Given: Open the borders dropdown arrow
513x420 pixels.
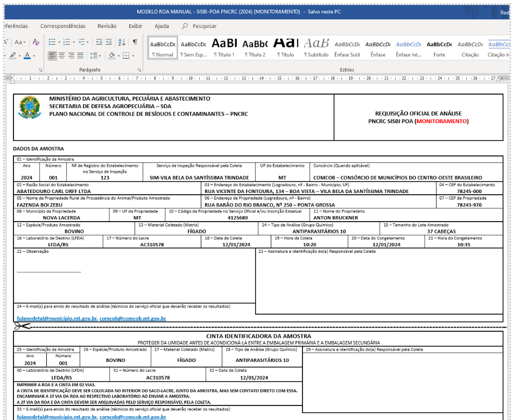Looking at the screenshot, I should pyautogui.click(x=133, y=56).
